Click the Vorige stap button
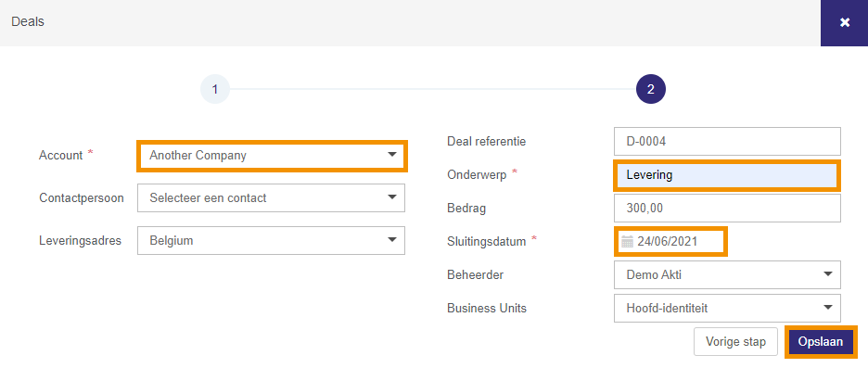868x368 pixels. (x=735, y=342)
